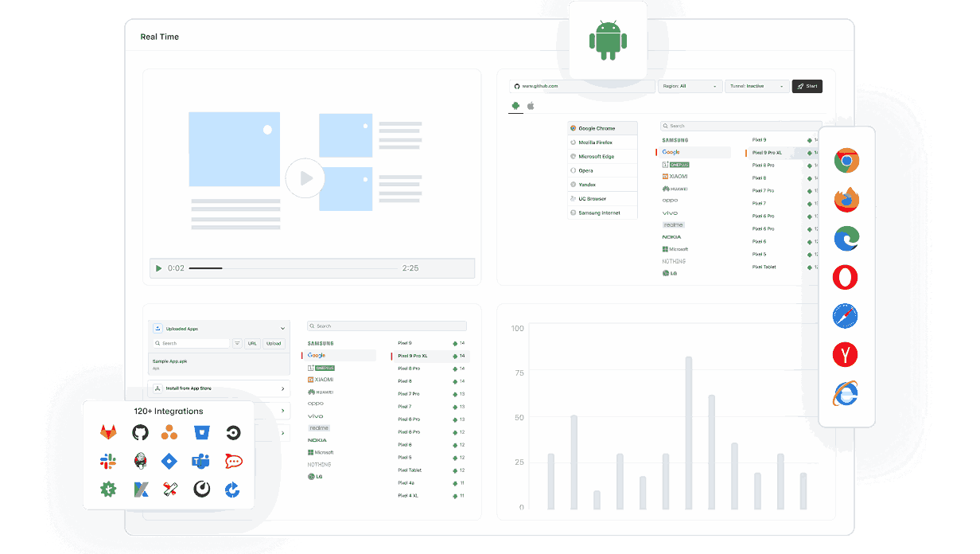
Task: Click the tallest bar in the bar chart
Action: [x=689, y=433]
